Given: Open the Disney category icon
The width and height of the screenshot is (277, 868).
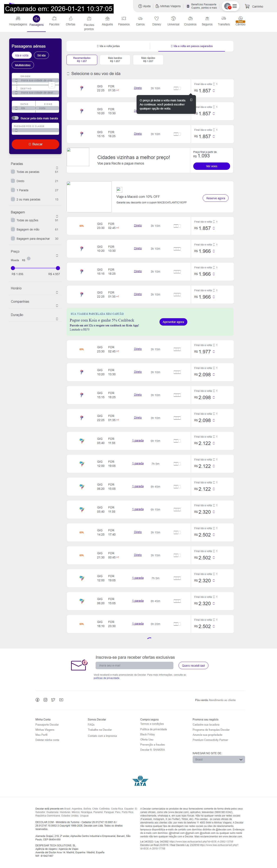Looking at the screenshot, I should (x=157, y=19).
